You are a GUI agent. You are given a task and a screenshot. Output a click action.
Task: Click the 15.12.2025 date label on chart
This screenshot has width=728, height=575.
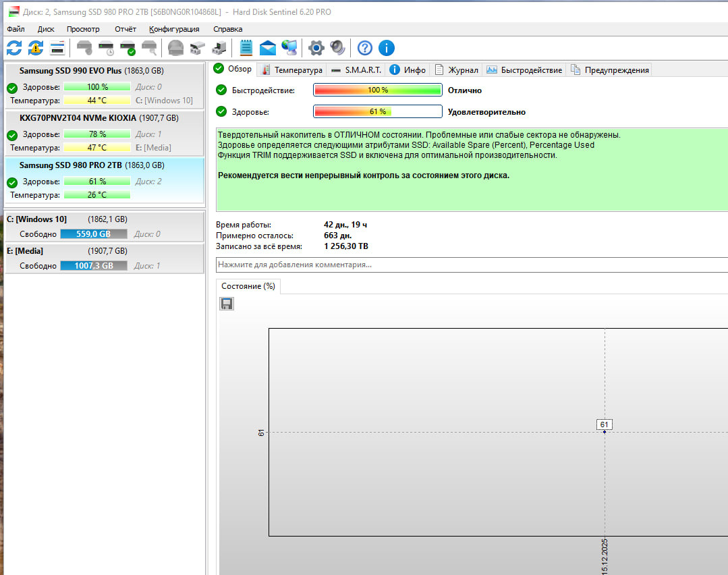click(x=605, y=556)
